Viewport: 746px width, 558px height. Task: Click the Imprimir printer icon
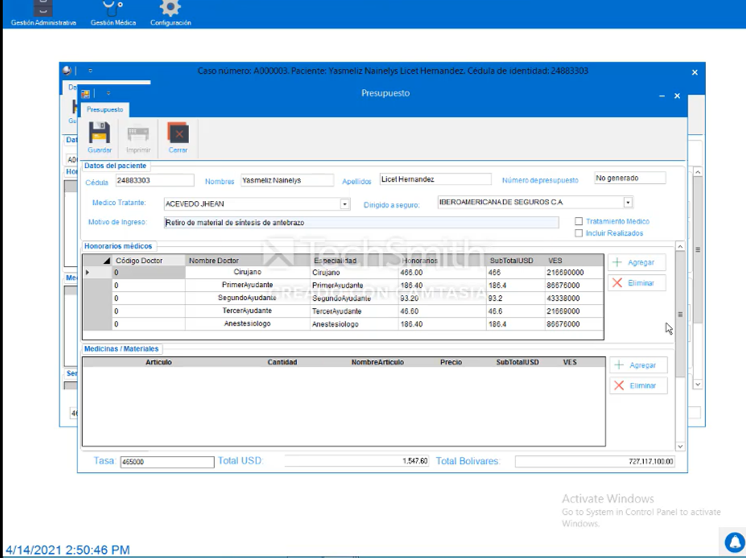coord(138,134)
